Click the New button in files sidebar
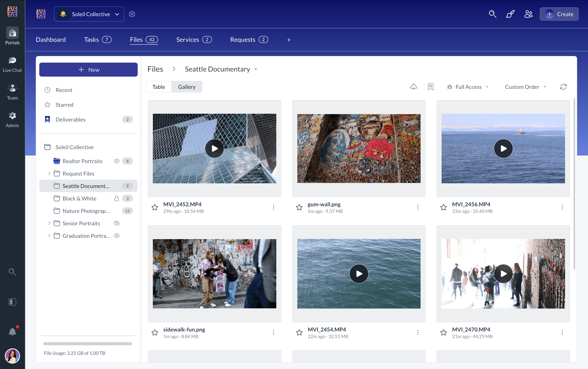The height and width of the screenshot is (369, 588). (x=88, y=70)
